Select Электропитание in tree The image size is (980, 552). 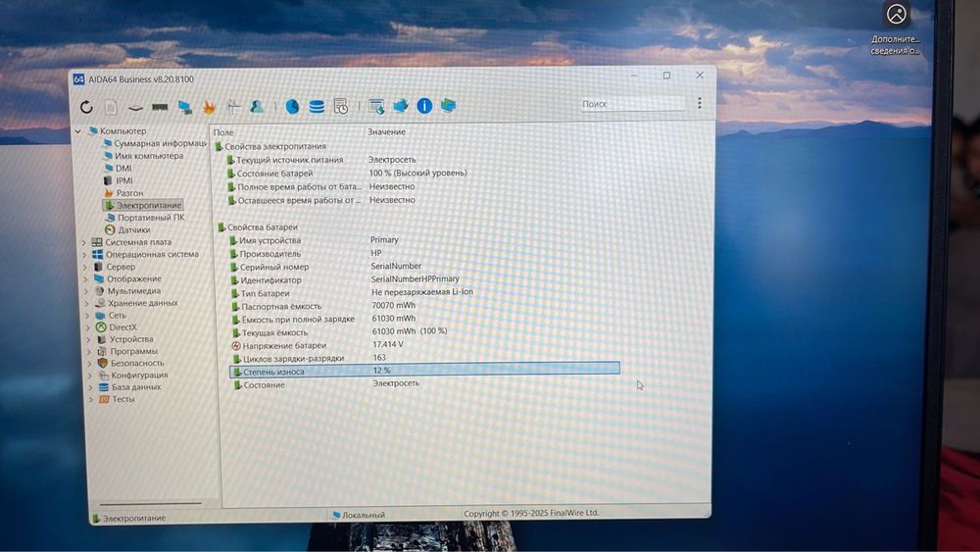pyautogui.click(x=143, y=205)
